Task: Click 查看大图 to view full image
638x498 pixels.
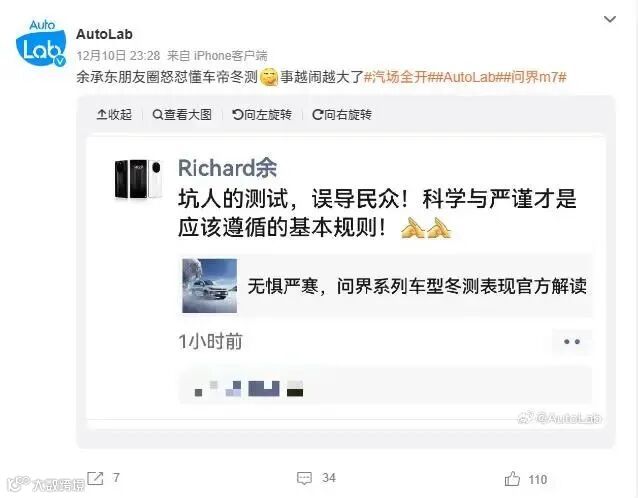Action: point(182,115)
